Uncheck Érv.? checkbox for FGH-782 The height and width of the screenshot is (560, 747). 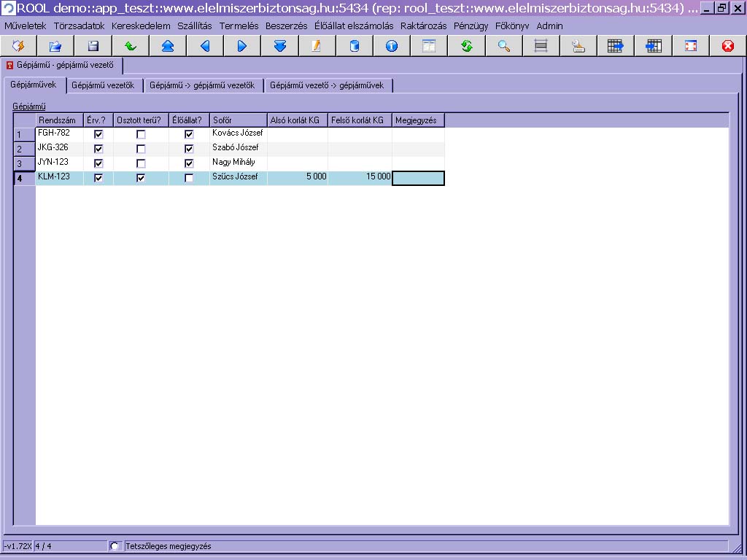pyautogui.click(x=98, y=134)
